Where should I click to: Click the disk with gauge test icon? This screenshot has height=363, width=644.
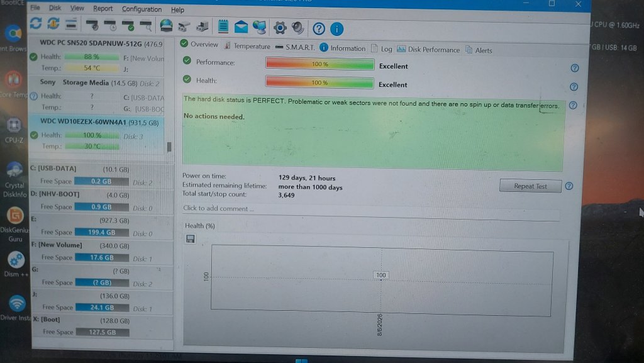coord(92,25)
